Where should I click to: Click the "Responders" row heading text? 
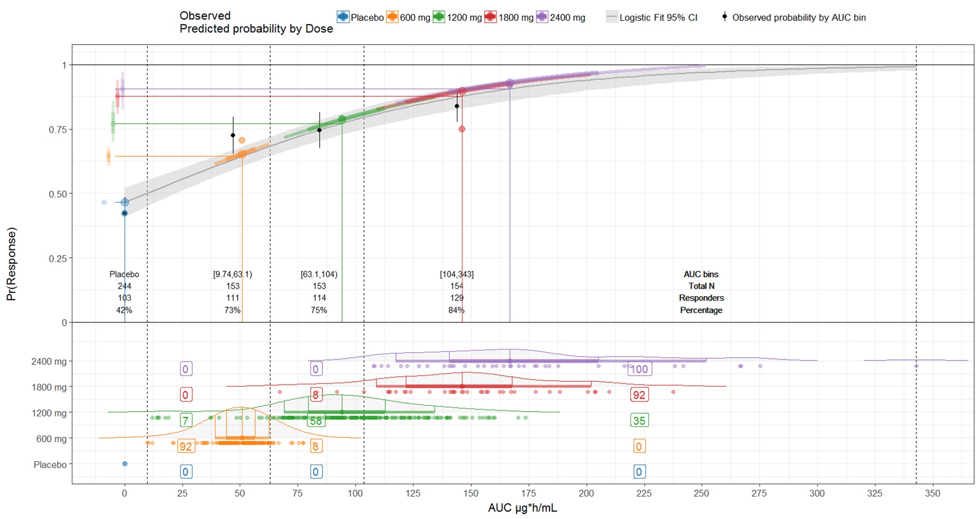click(701, 298)
